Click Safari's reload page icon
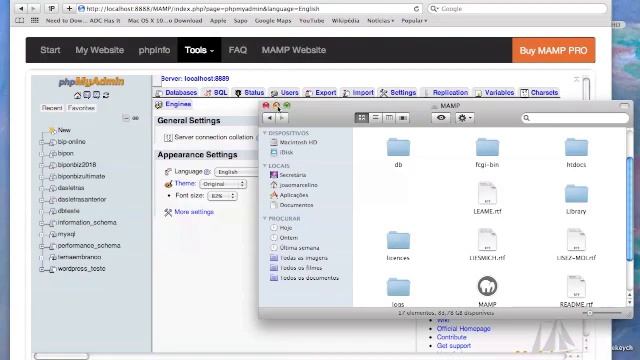Screen dimensions: 640x360 coord(416,9)
